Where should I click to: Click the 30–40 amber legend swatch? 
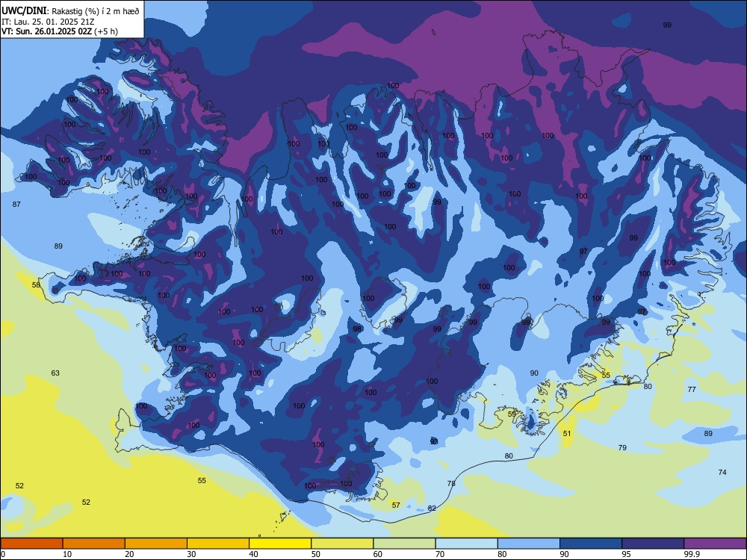pos(218,544)
